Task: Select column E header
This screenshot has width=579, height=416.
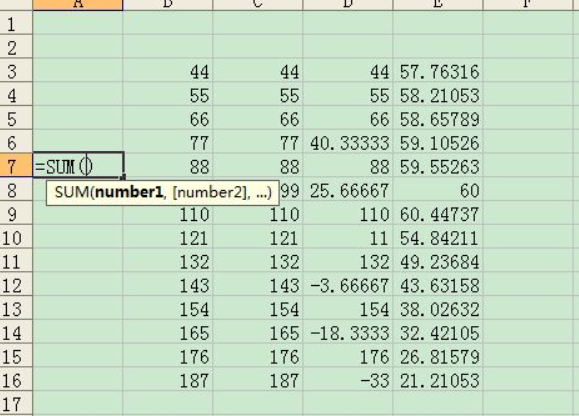Action: click(438, 5)
